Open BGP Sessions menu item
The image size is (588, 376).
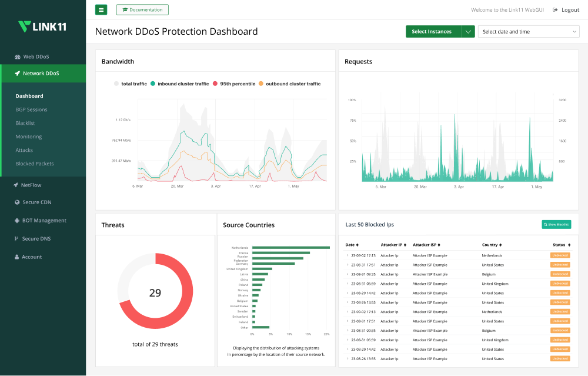point(32,109)
